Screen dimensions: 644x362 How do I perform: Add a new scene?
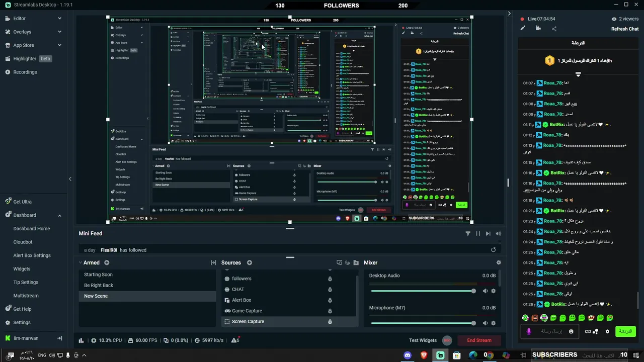coord(107,262)
